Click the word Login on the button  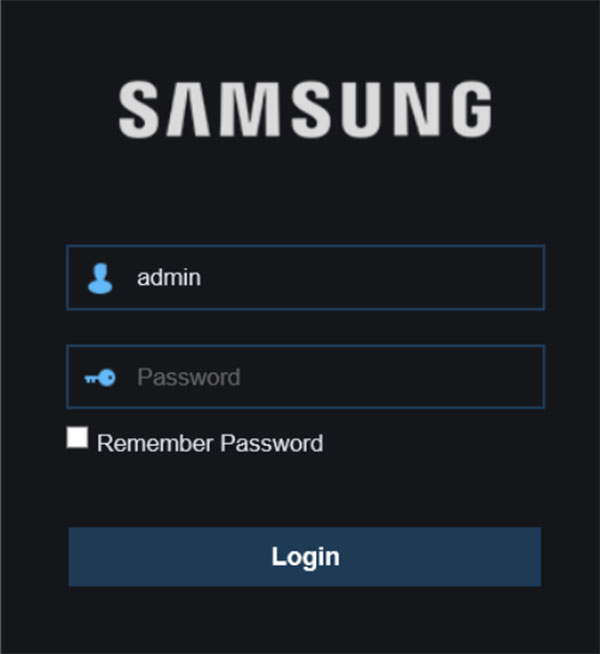pos(305,557)
